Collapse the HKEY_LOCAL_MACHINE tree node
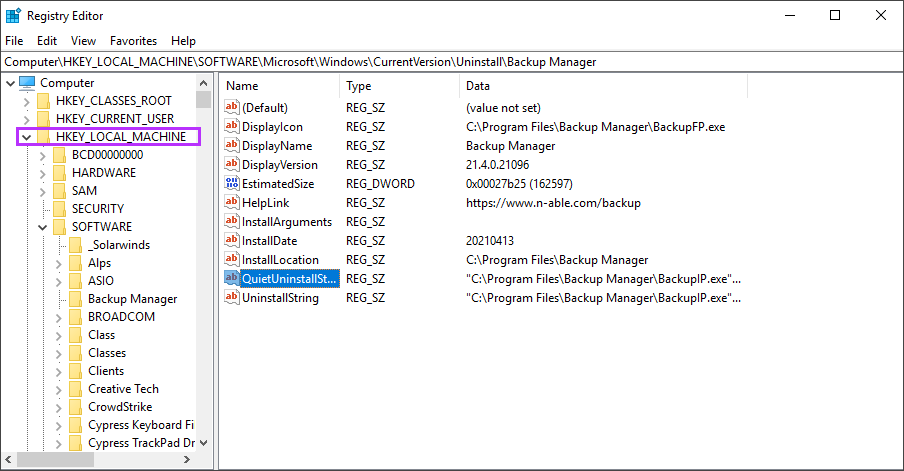The height and width of the screenshot is (471, 904). point(27,137)
